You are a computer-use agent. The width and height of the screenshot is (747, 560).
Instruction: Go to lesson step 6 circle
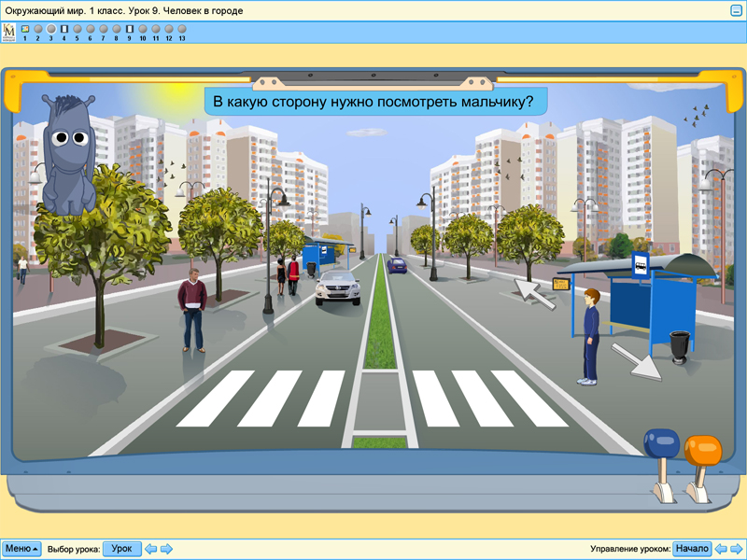point(91,29)
